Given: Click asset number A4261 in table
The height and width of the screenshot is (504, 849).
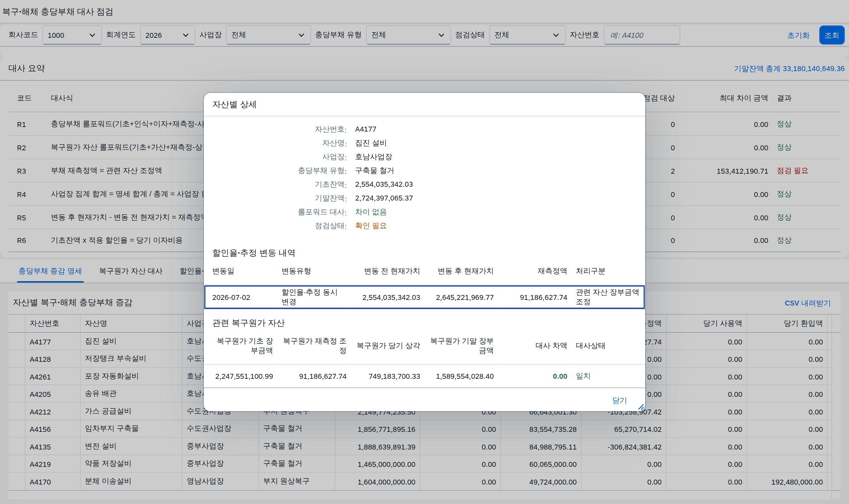Looking at the screenshot, I should pyautogui.click(x=40, y=377).
